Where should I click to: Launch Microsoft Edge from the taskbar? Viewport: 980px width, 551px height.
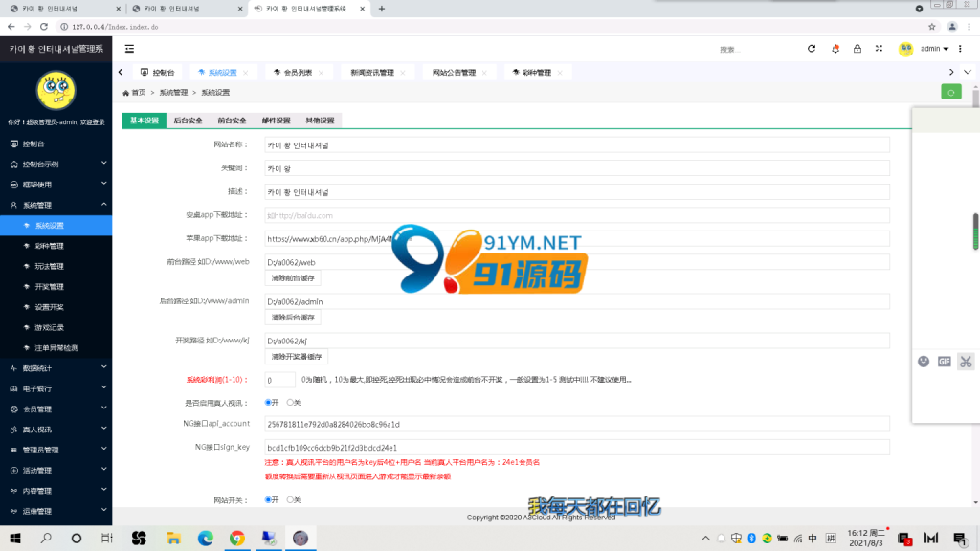click(205, 538)
